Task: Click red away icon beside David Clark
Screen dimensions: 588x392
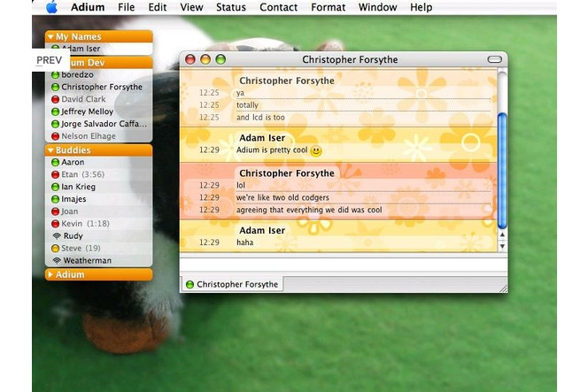Action: click(56, 100)
